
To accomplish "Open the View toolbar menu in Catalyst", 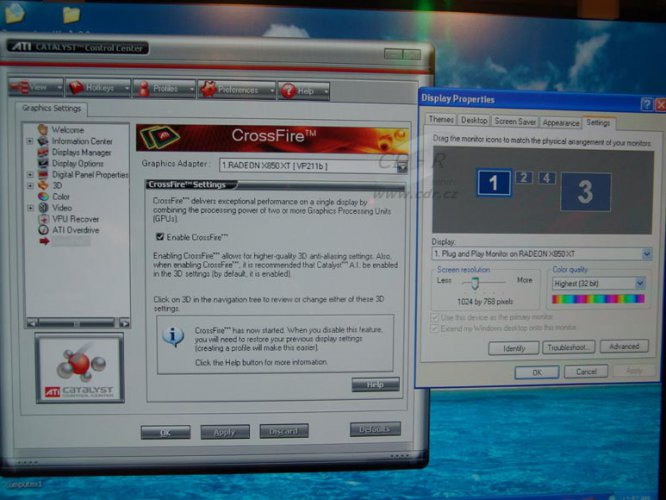I will (36, 87).
